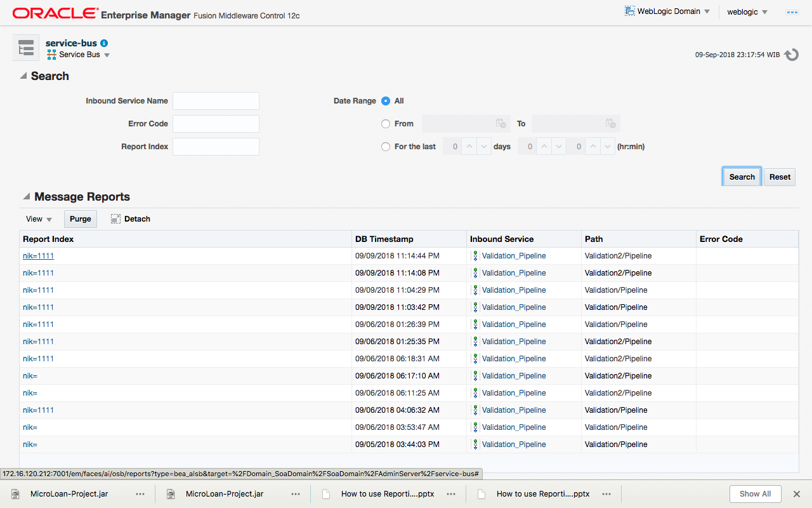Viewport: 812px width, 508px height.
Task: Select the From date range option
Action: click(x=386, y=123)
